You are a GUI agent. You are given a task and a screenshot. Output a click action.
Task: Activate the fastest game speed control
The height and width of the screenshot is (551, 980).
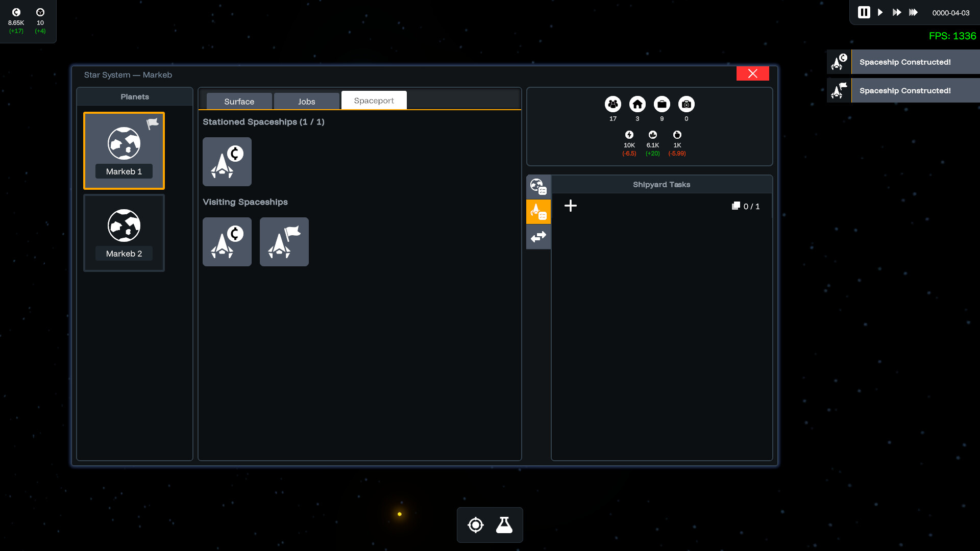tap(913, 12)
